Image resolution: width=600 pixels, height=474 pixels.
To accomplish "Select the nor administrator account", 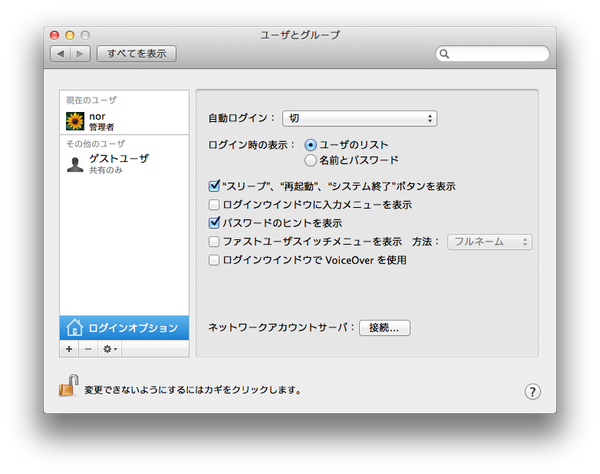I will point(124,121).
